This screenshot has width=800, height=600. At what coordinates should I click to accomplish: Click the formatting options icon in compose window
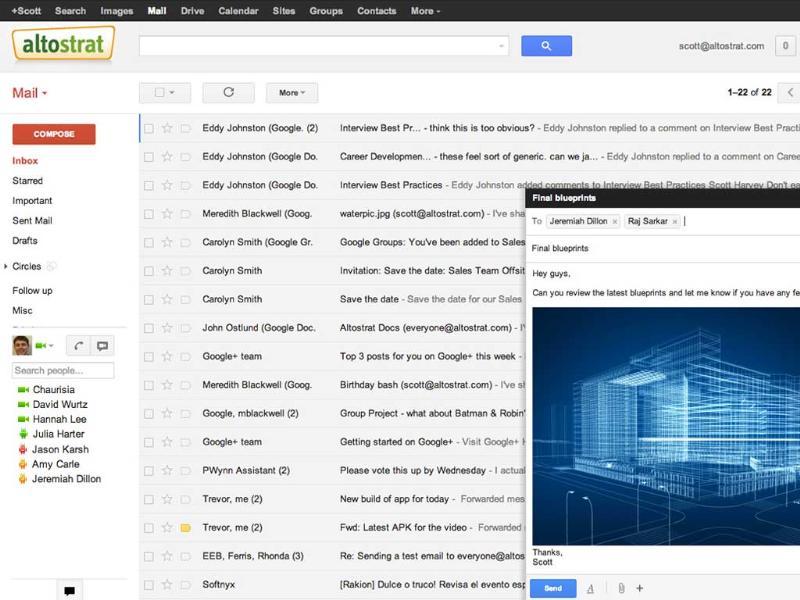tap(590, 589)
